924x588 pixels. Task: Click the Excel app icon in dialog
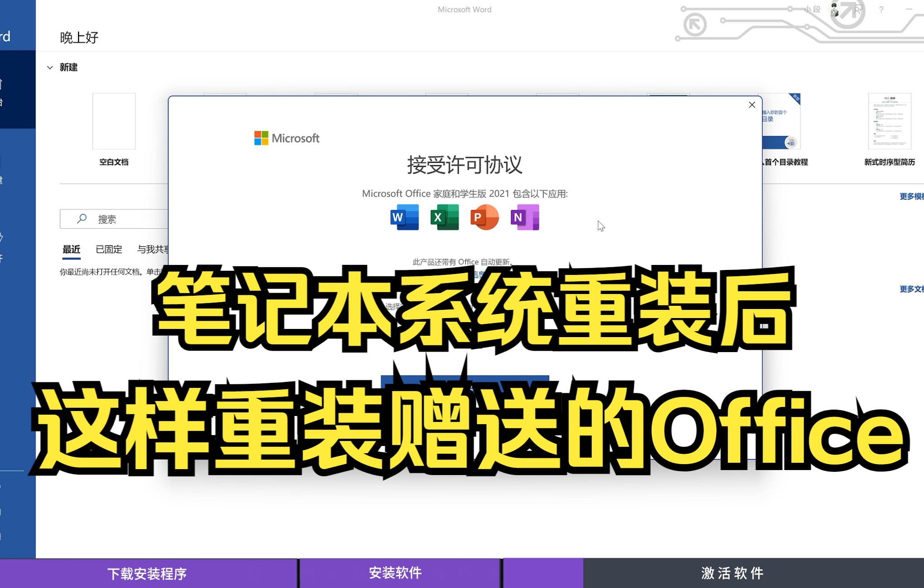pyautogui.click(x=444, y=217)
